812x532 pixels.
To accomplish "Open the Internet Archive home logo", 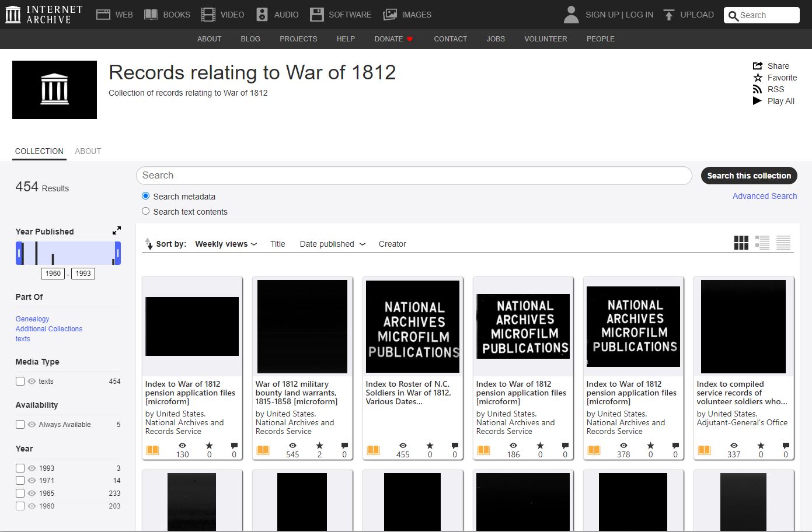I will point(44,15).
